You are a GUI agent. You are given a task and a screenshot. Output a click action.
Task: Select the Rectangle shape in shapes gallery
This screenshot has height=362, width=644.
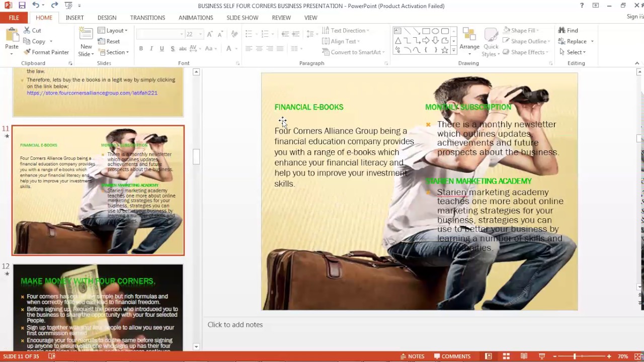click(x=426, y=31)
